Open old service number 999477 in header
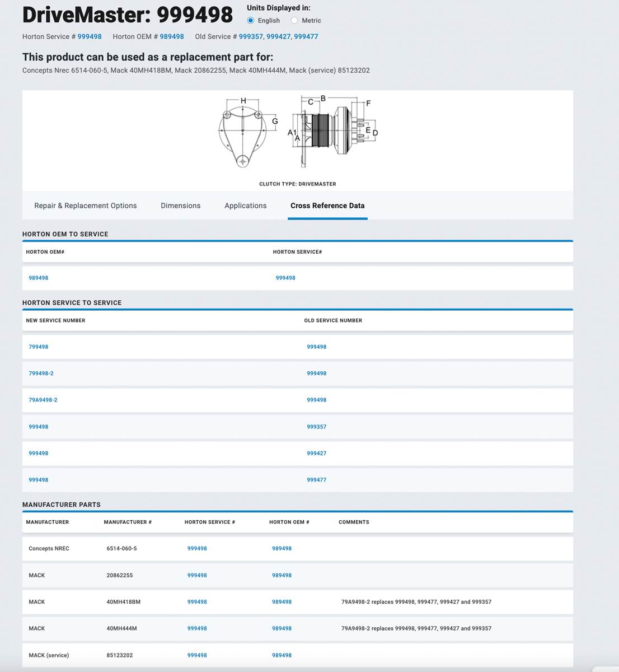 tap(306, 36)
